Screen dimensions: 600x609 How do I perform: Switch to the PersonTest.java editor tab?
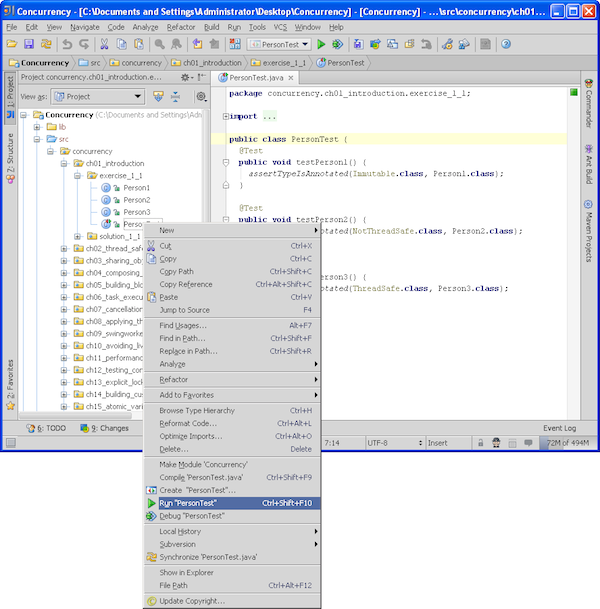[258, 77]
